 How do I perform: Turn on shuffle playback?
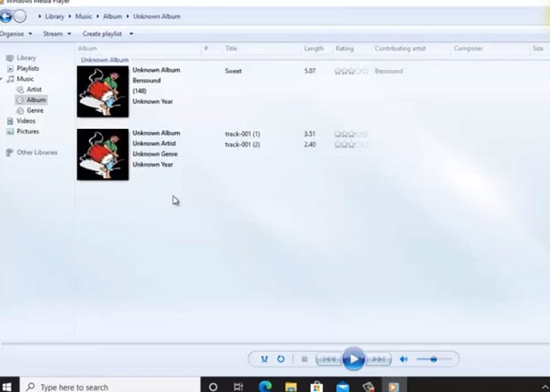(x=264, y=359)
